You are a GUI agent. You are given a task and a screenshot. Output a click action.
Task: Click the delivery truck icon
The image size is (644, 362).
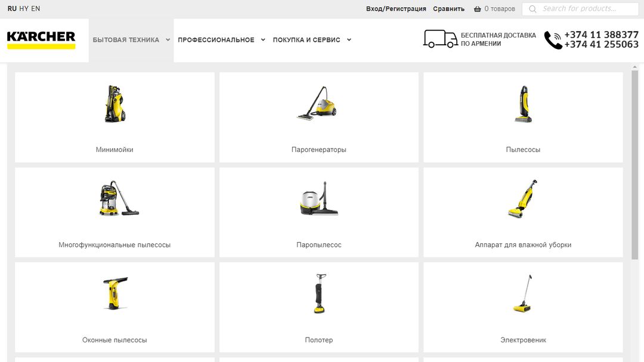pos(440,39)
